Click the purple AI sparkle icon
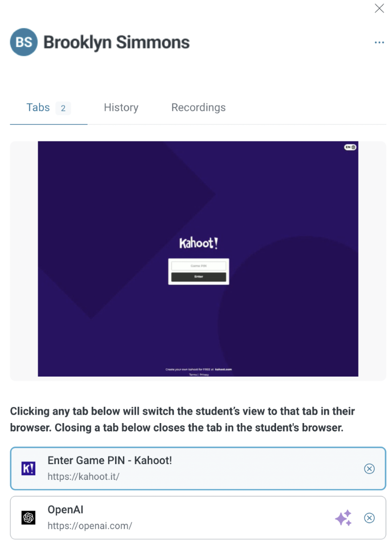This screenshot has width=392, height=552. [344, 518]
